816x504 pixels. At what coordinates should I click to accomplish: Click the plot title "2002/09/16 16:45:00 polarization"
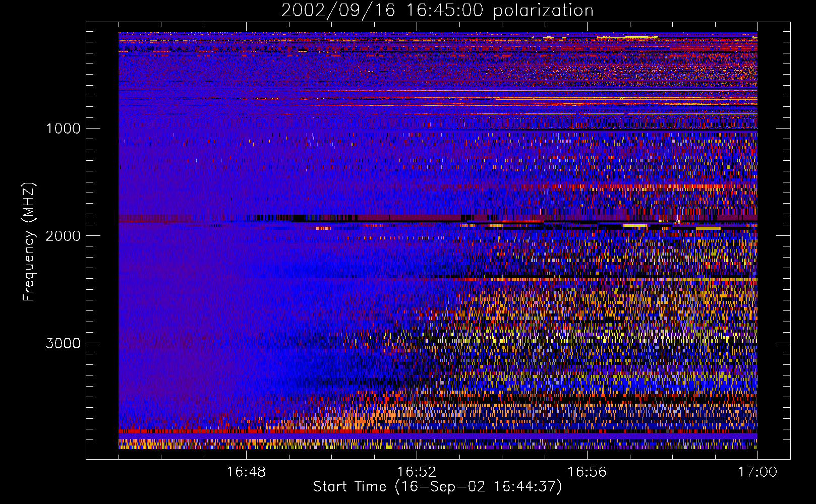[x=437, y=11]
